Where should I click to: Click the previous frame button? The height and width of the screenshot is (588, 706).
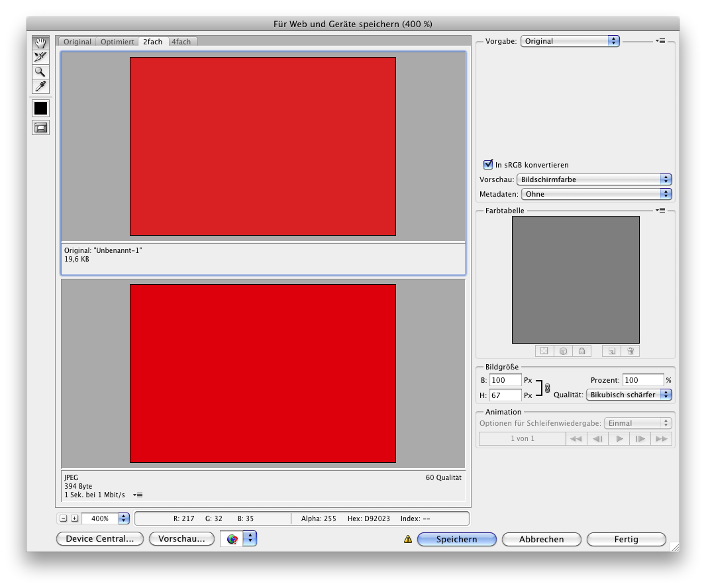click(598, 438)
